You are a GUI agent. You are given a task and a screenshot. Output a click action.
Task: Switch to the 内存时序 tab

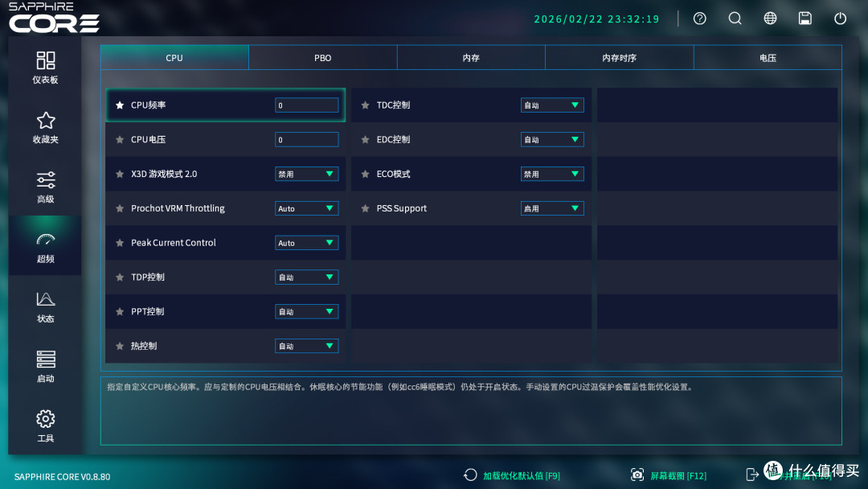pos(620,58)
